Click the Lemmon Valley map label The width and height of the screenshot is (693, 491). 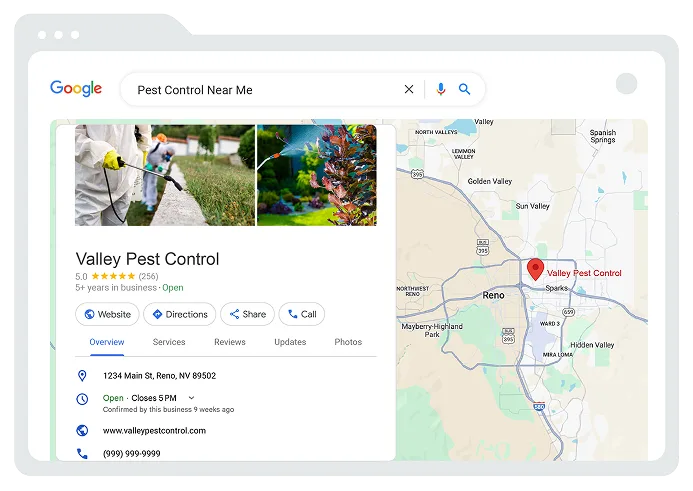pyautogui.click(x=464, y=154)
